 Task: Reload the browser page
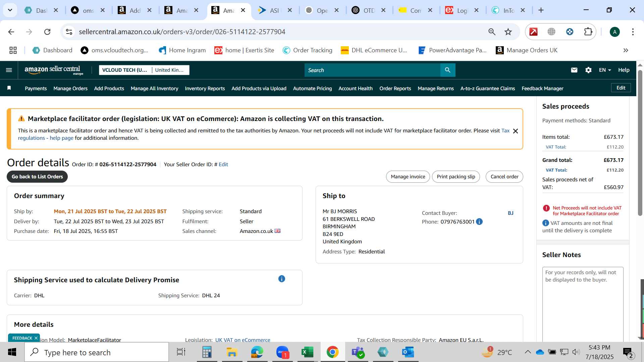(x=47, y=32)
